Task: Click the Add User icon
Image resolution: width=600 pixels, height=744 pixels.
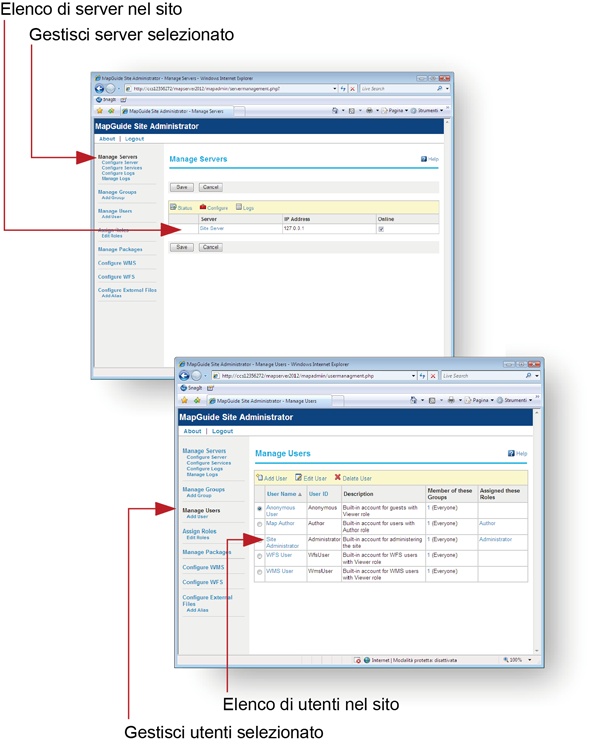Action: pos(259,478)
